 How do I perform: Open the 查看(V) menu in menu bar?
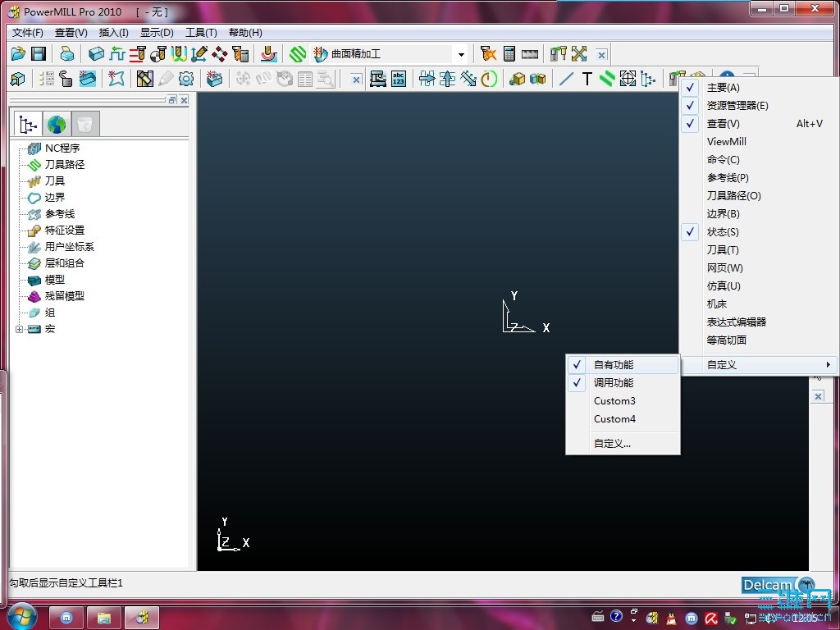point(71,33)
